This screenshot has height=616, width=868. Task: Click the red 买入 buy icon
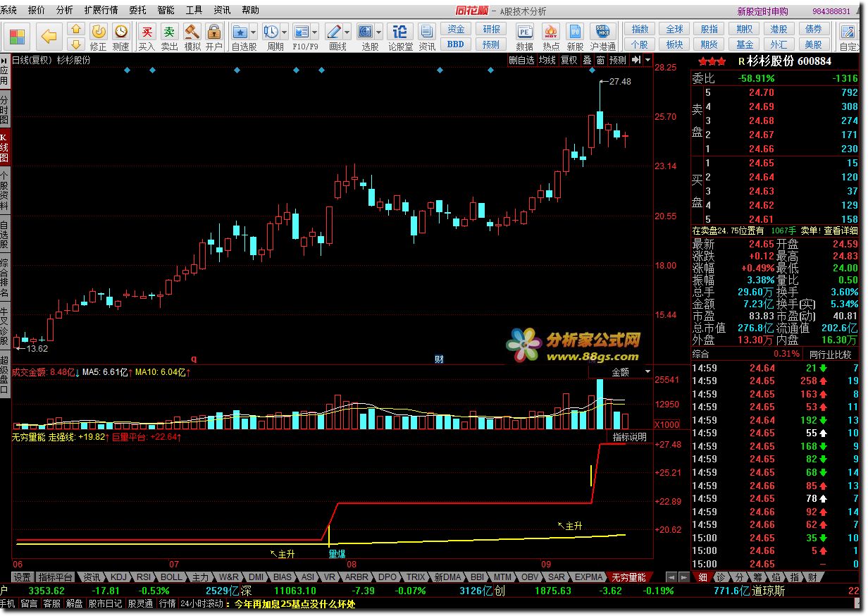pos(147,37)
